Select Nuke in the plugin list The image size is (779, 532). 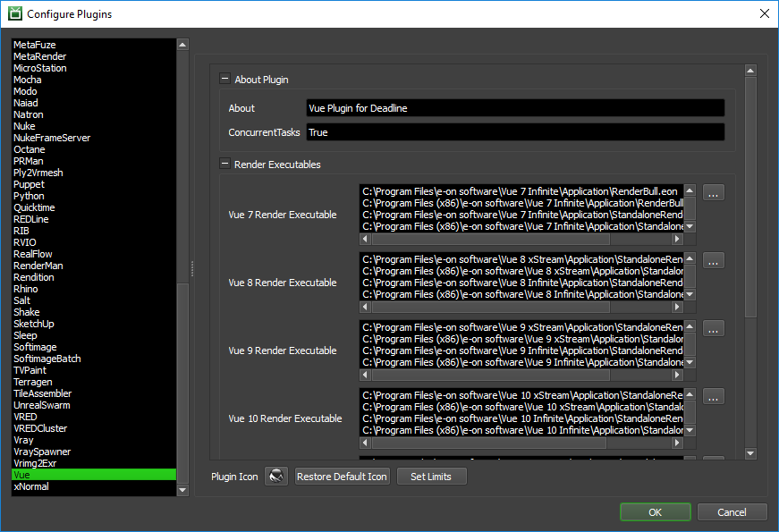pyautogui.click(x=94, y=126)
